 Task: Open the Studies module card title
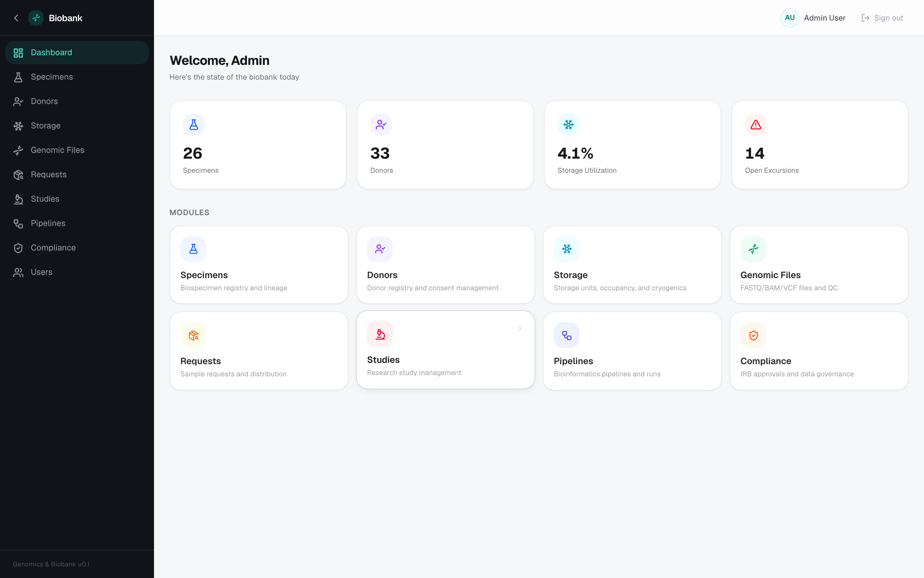point(383,360)
